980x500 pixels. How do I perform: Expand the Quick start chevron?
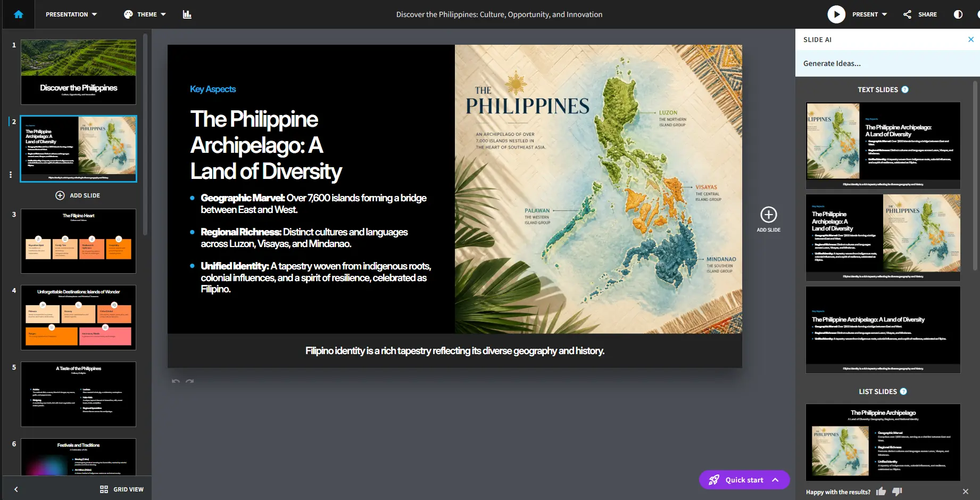pyautogui.click(x=775, y=480)
